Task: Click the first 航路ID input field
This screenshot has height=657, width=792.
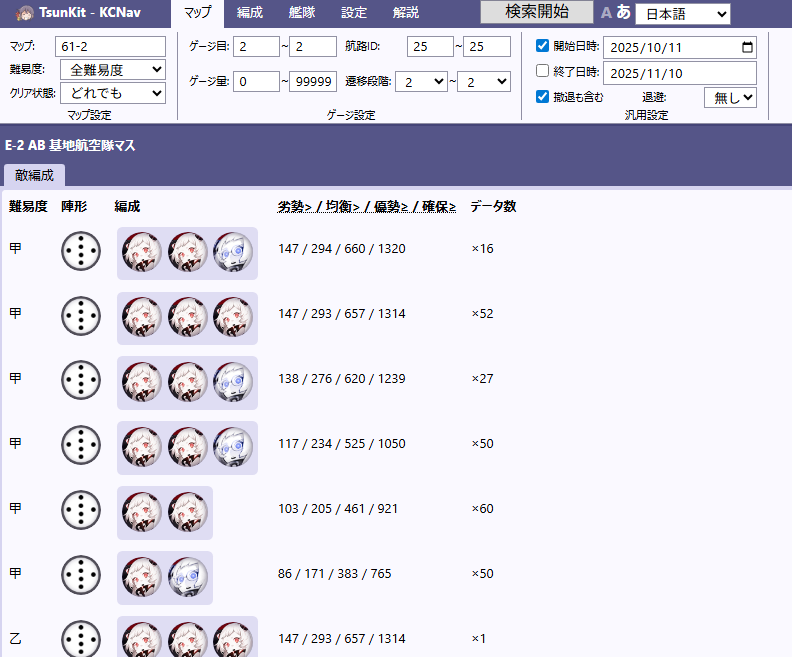Action: 430,46
